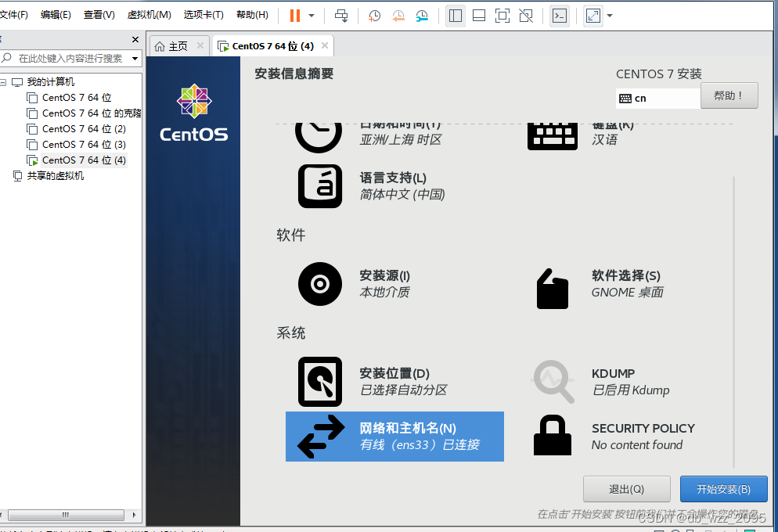The image size is (778, 532).
Task: Click the sidebar scroll right arrow
Action: pyautogui.click(x=134, y=515)
